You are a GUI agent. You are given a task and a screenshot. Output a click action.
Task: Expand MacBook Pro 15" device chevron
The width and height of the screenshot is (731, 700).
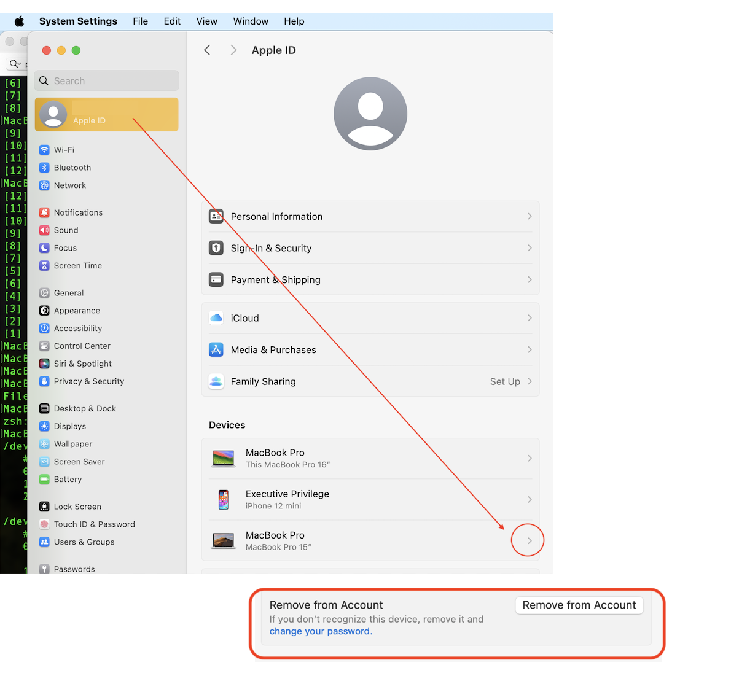tap(530, 540)
